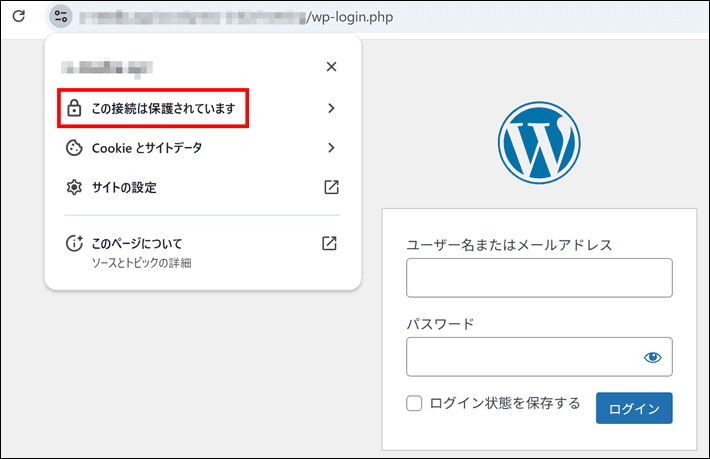Screen dimensions: 710x459
Task: Click the WordPress logo
Action: 539,143
